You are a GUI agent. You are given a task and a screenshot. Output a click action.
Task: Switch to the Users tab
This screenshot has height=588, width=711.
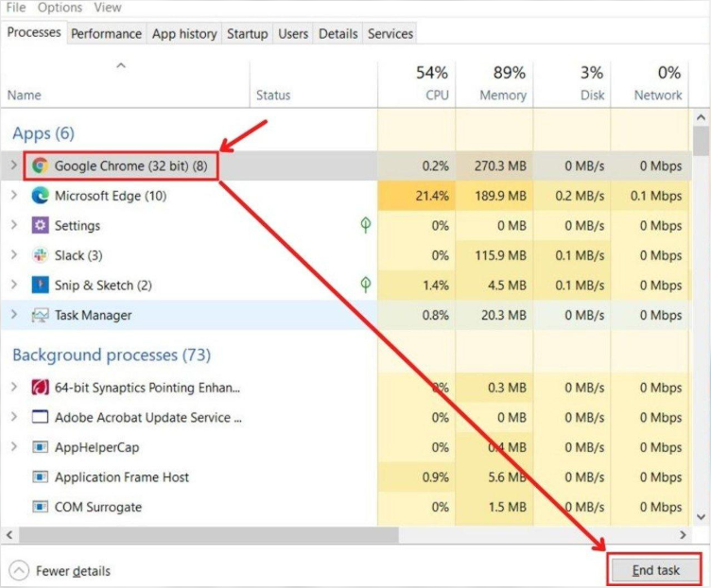coord(293,34)
